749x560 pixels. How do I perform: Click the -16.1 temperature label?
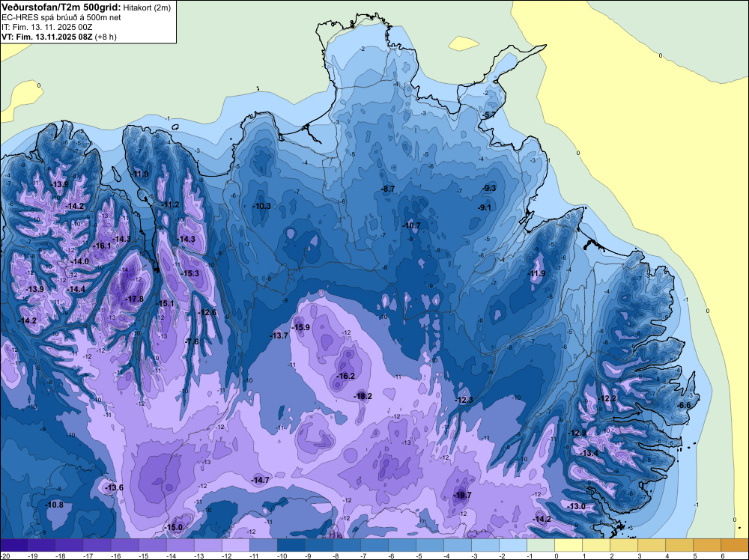coord(102,246)
